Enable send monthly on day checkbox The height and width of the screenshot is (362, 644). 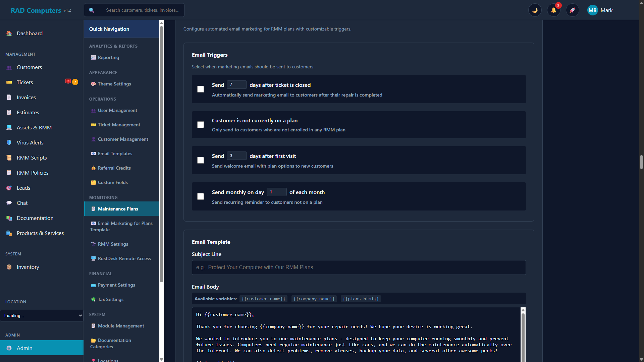pos(201,196)
